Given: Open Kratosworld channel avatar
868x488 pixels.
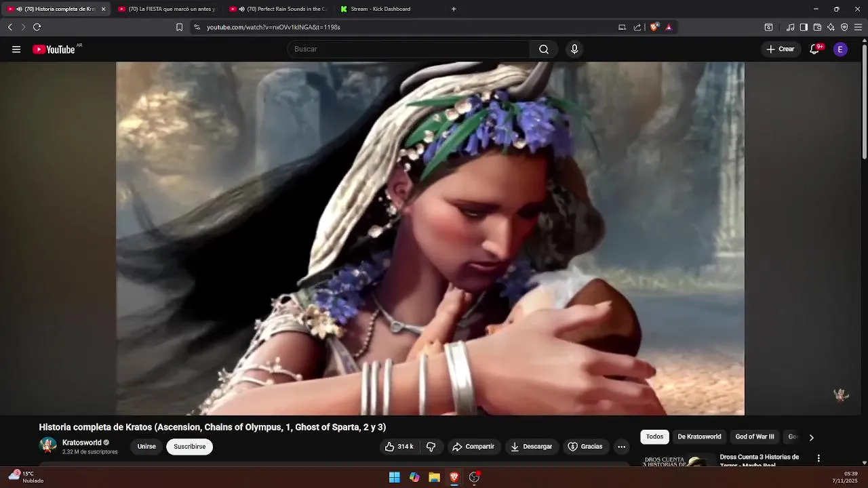Looking at the screenshot, I should tap(48, 445).
